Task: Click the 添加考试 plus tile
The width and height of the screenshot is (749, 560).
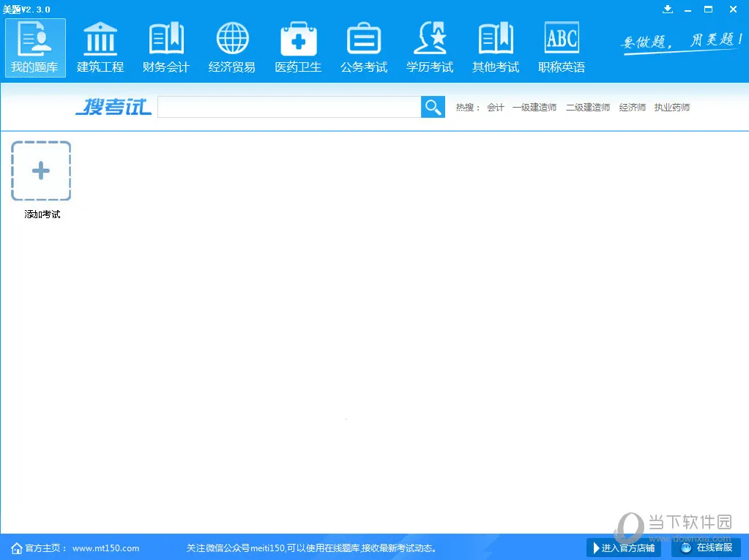Action: click(x=41, y=171)
